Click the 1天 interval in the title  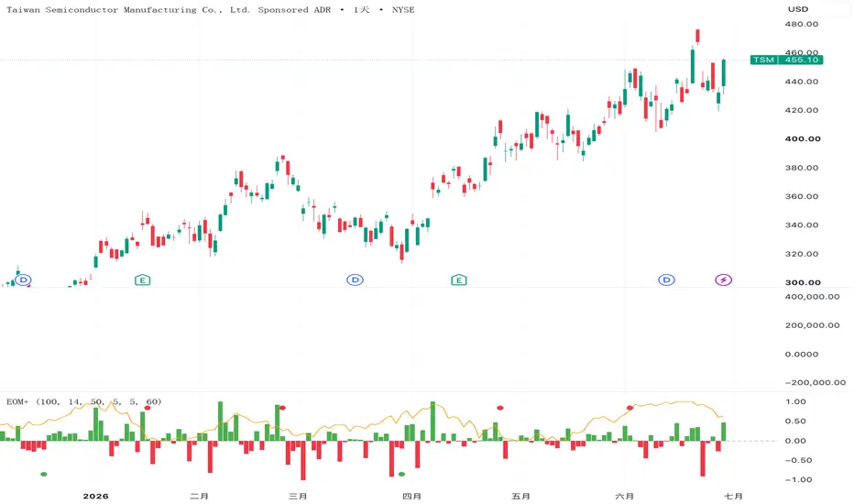pos(361,10)
